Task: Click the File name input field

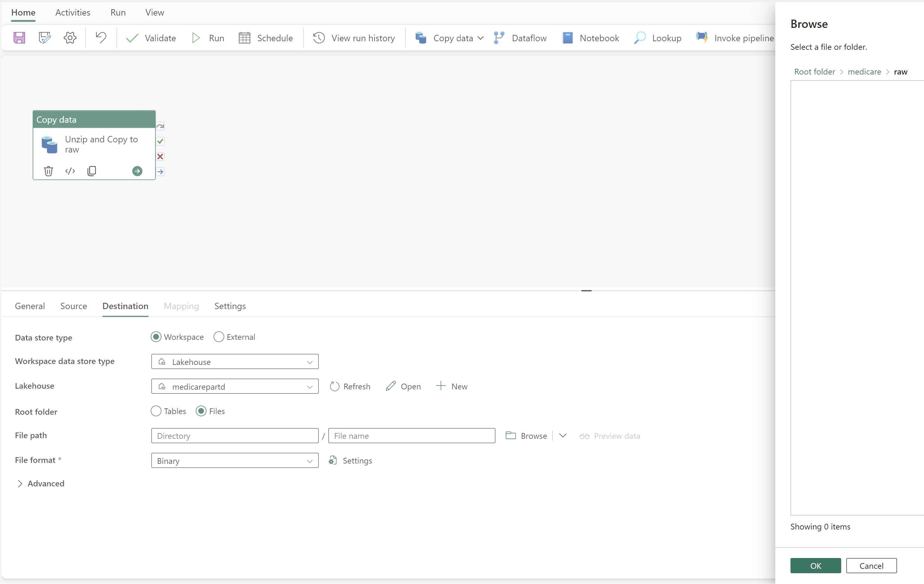Action: 412,436
